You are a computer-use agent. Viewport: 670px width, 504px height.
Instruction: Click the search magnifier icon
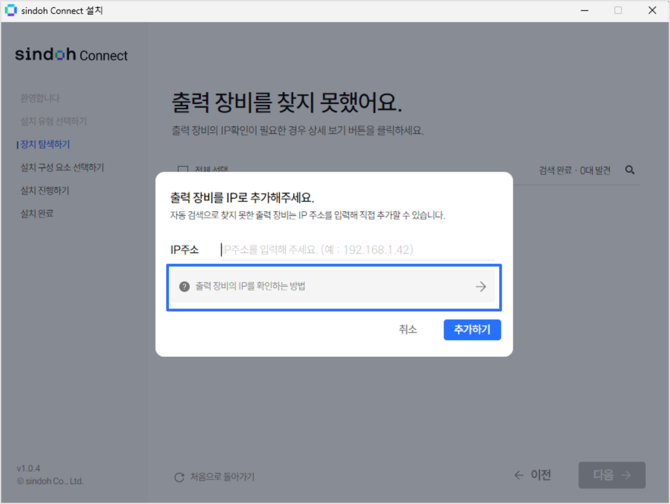pyautogui.click(x=630, y=170)
